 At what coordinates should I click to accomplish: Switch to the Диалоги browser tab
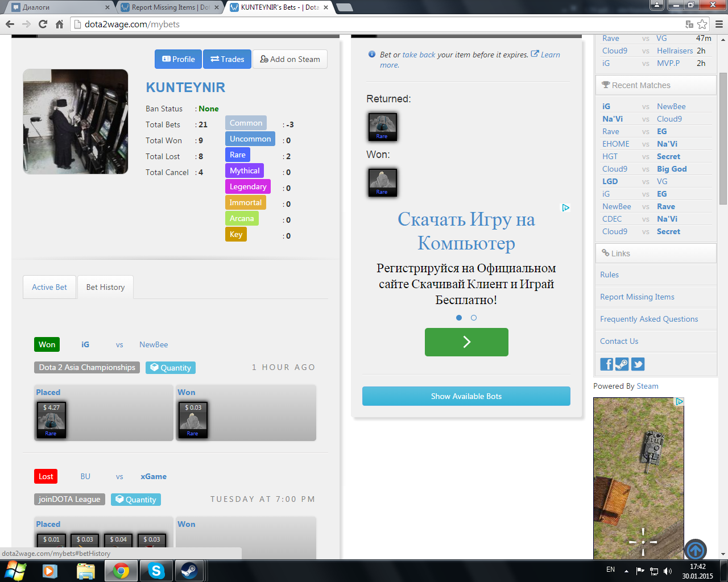[x=60, y=7]
